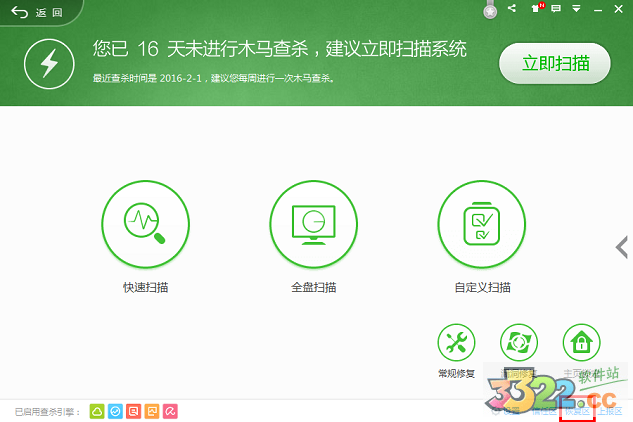Viewport: 633px width, 422px height.
Task: Click the orange scan engine icon
Action: [152, 412]
